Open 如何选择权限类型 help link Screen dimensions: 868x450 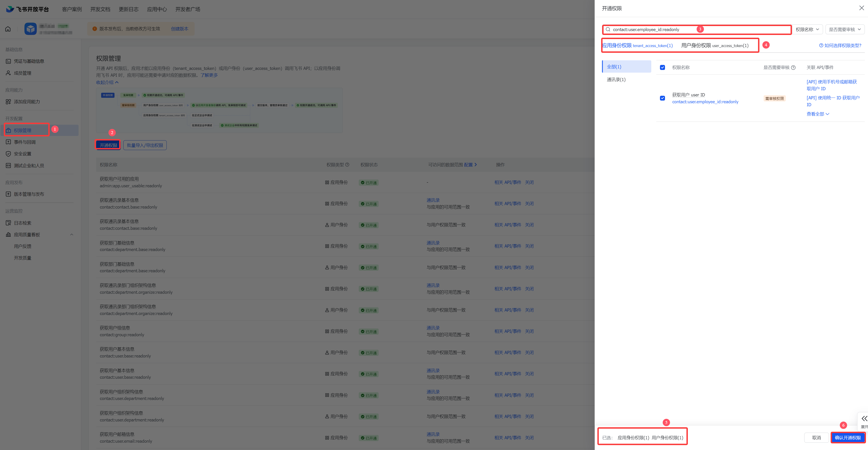click(x=840, y=45)
